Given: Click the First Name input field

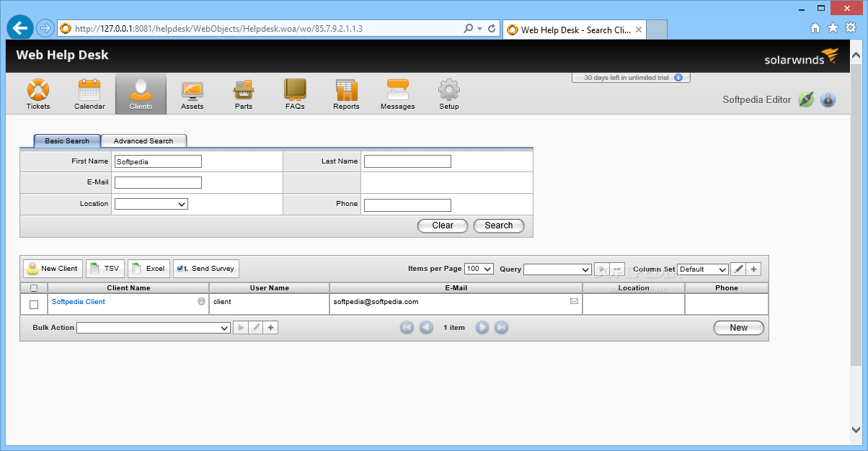Looking at the screenshot, I should coord(158,161).
